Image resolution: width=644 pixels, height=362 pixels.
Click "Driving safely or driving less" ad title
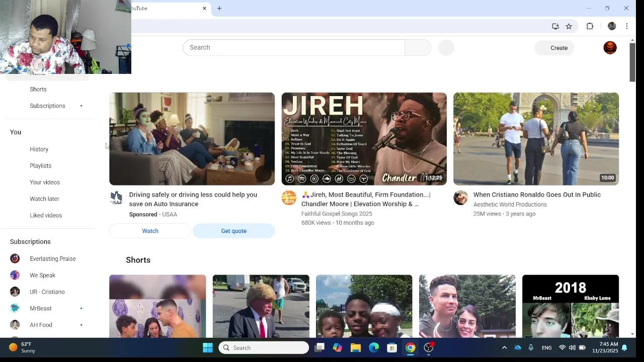(x=193, y=199)
